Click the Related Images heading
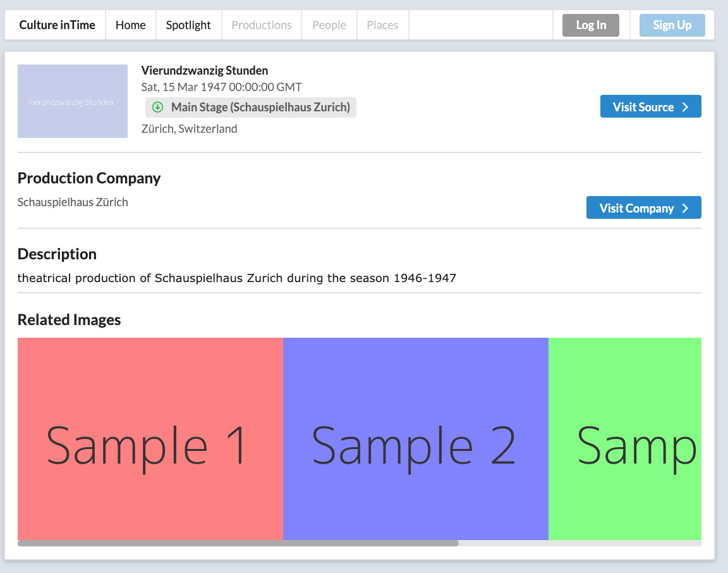The width and height of the screenshot is (728, 573). [69, 320]
